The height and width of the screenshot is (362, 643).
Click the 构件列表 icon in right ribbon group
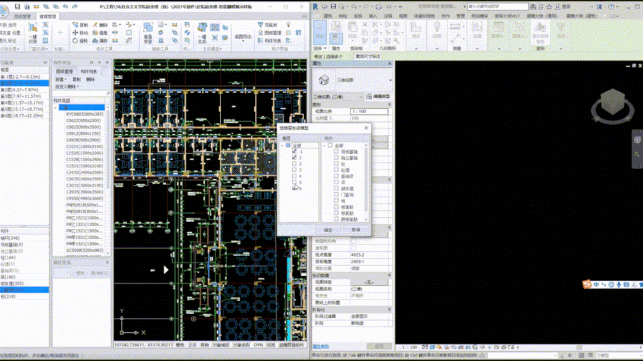pos(269,41)
